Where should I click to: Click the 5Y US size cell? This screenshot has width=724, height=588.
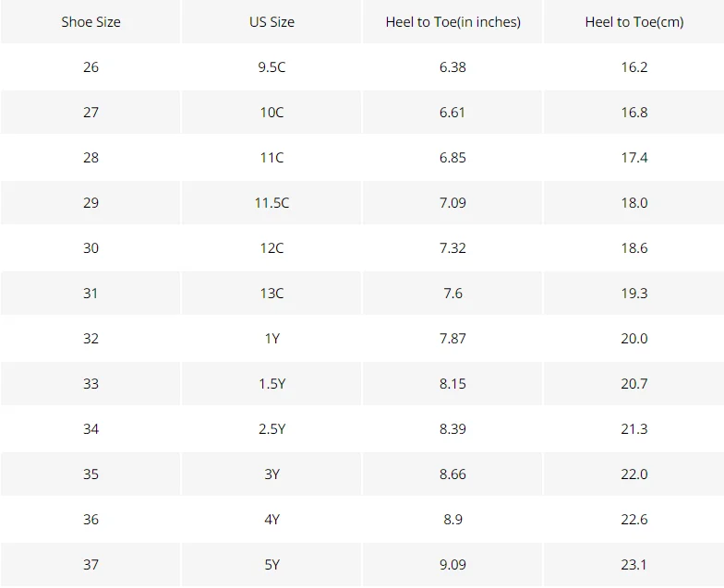(271, 565)
